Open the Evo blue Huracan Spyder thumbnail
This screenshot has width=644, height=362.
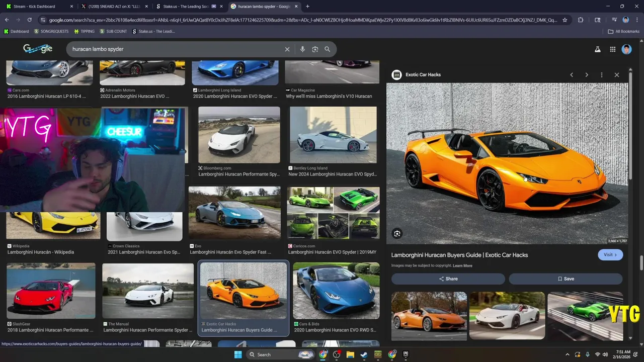(234, 213)
